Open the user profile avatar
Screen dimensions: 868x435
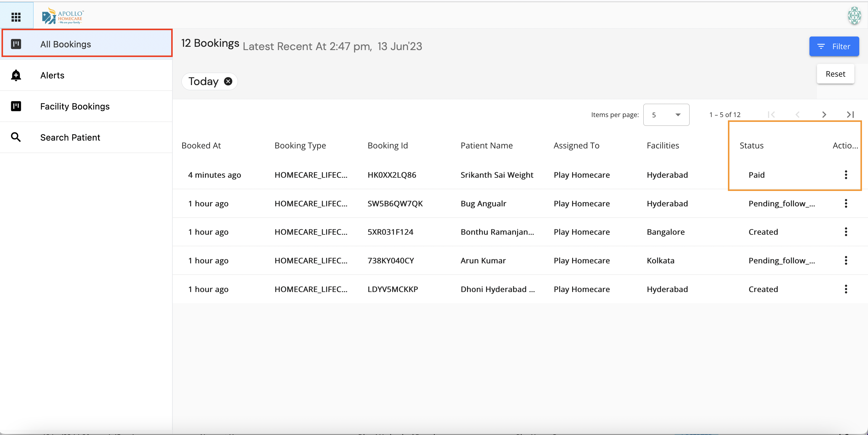pyautogui.click(x=854, y=16)
